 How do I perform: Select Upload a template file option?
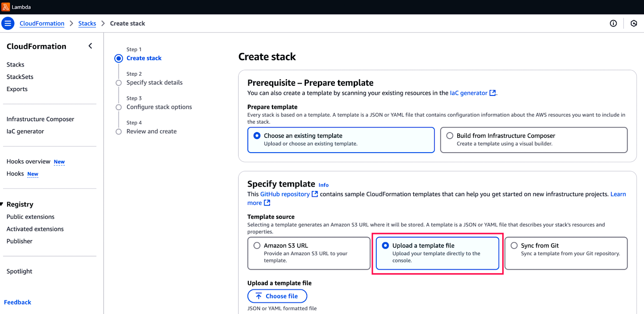[x=438, y=253]
